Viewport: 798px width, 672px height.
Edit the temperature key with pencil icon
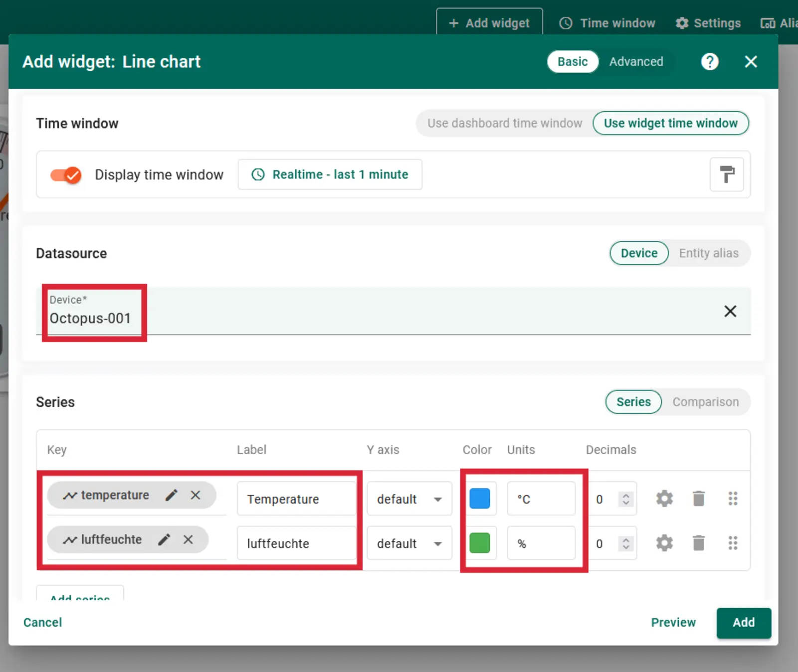(x=171, y=495)
